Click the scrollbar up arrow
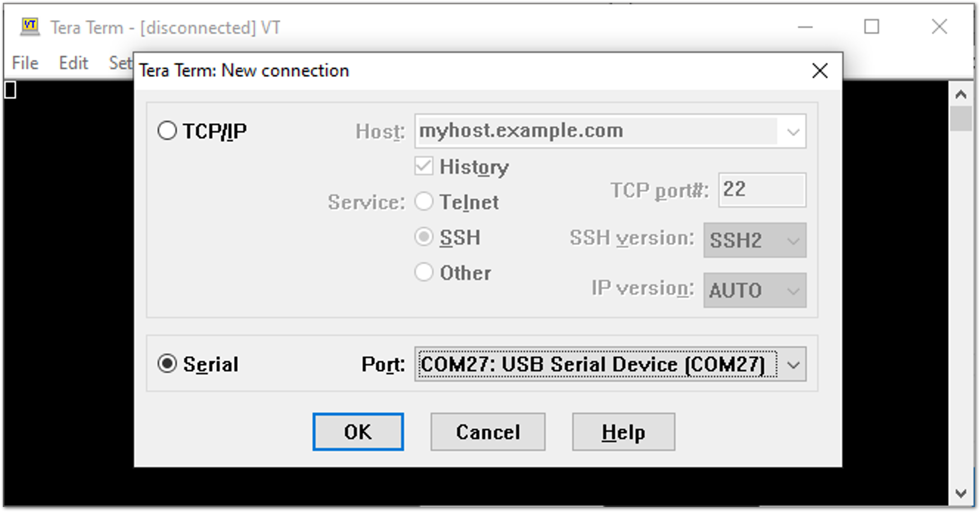 (x=960, y=95)
